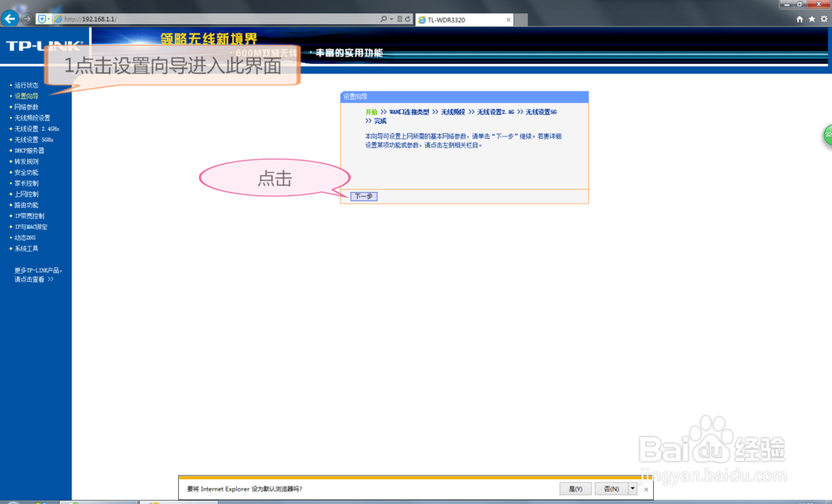Open 转发规则 menu item
Image resolution: width=832 pixels, height=504 pixels.
(26, 161)
